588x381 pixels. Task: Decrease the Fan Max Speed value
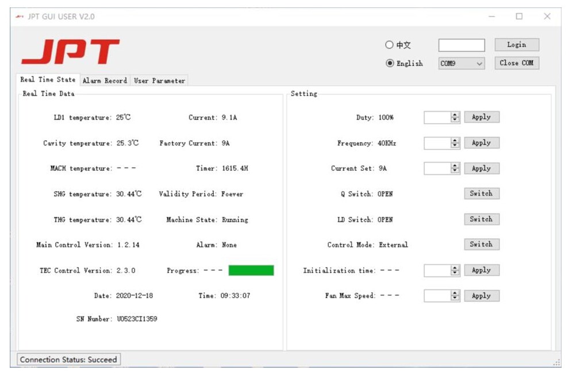click(x=455, y=299)
